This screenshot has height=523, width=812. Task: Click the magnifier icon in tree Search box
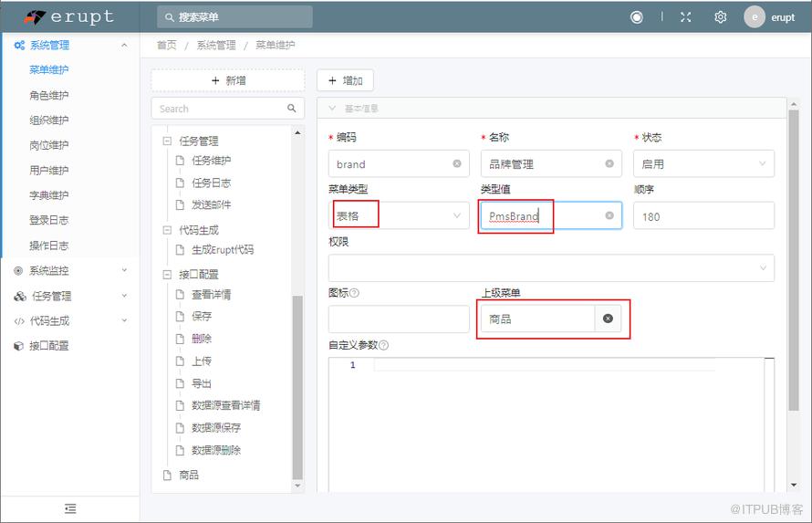tap(292, 109)
